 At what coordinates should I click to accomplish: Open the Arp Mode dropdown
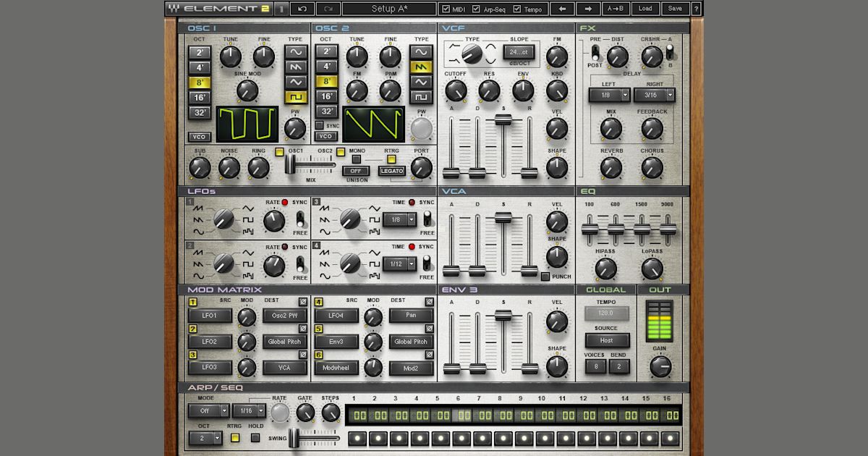(x=209, y=410)
